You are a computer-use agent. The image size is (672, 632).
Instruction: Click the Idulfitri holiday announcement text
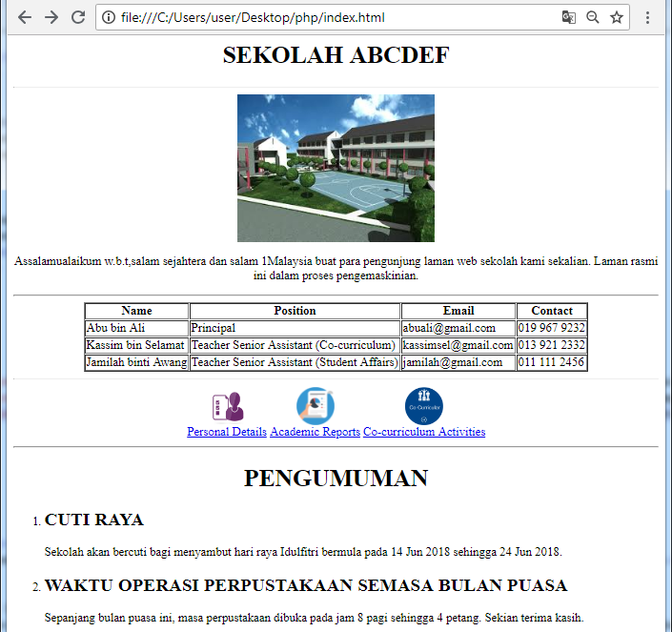[303, 552]
